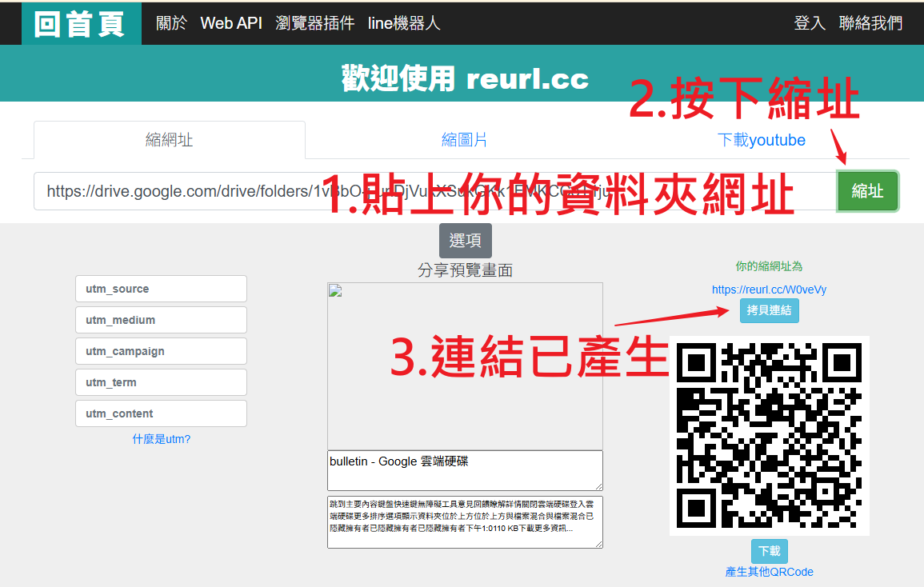The height and width of the screenshot is (587, 924).
Task: Open the Web API page
Action: (231, 23)
